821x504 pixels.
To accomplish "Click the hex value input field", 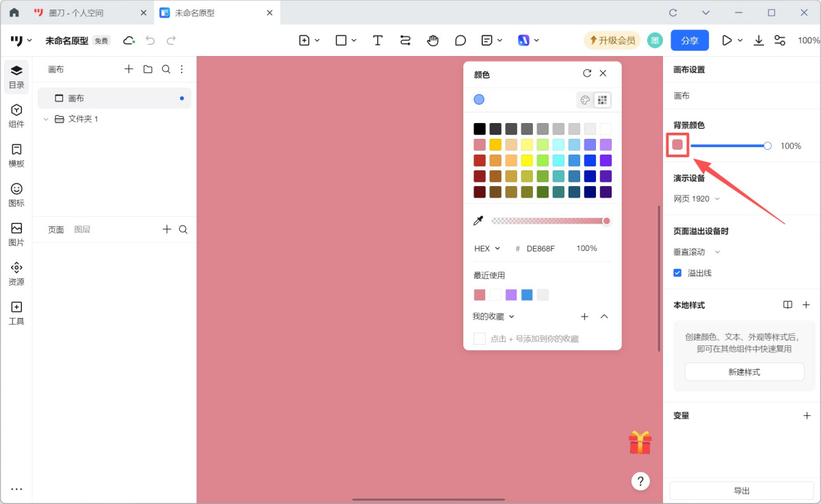I will [541, 248].
